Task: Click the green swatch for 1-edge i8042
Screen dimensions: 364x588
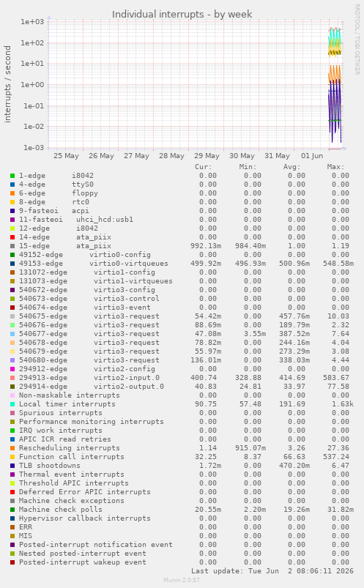Action: pos(12,176)
